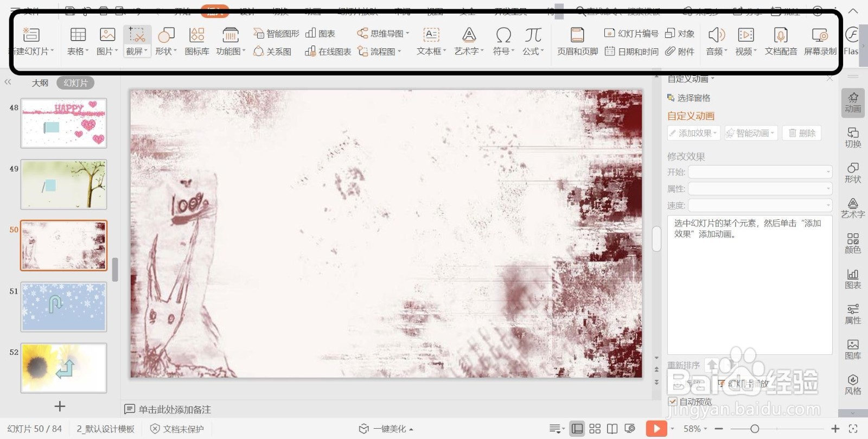Zoom in with the plus button
Viewport: 868px width, 439px height.
pyautogui.click(x=835, y=429)
